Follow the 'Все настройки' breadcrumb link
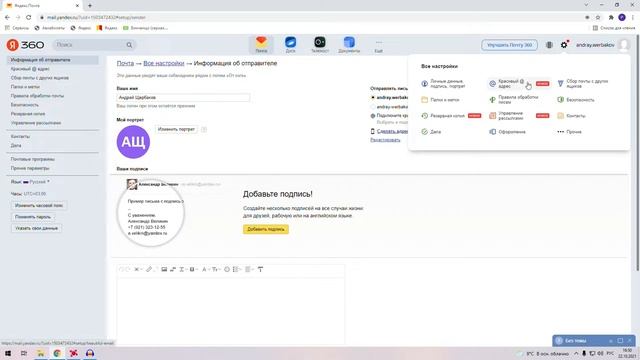Viewport: 640px width, 360px height. 164,63
